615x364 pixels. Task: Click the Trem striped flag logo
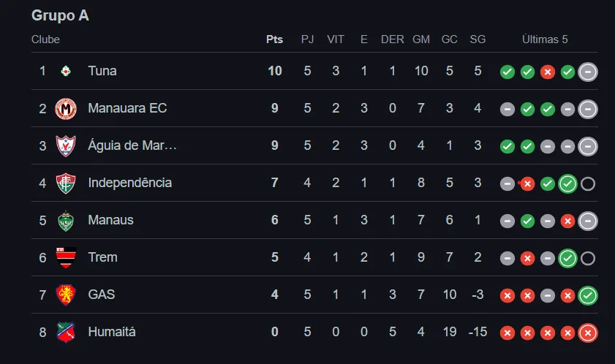coord(66,258)
